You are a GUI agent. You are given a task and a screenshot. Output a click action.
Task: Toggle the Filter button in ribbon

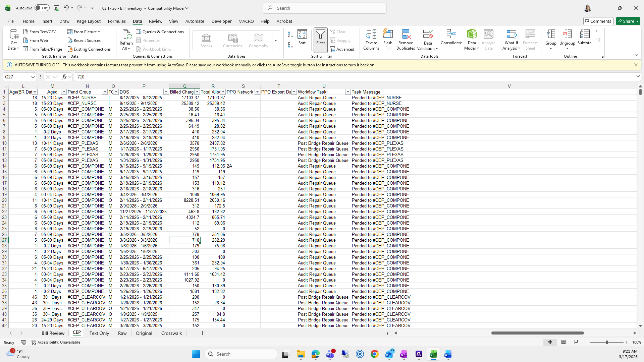pos(320,37)
